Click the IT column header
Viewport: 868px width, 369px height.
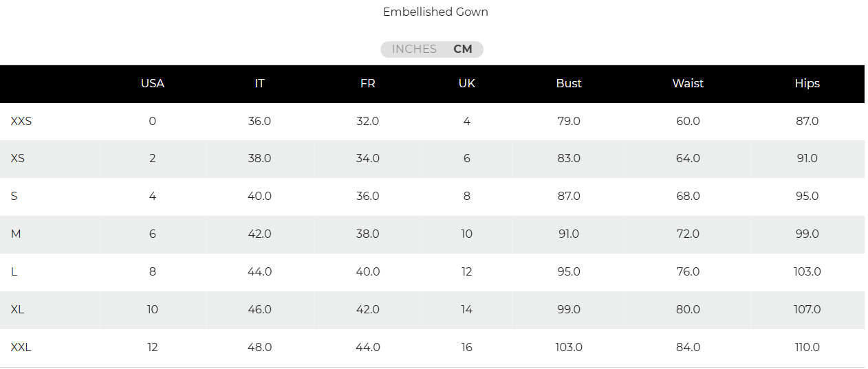pyautogui.click(x=259, y=83)
